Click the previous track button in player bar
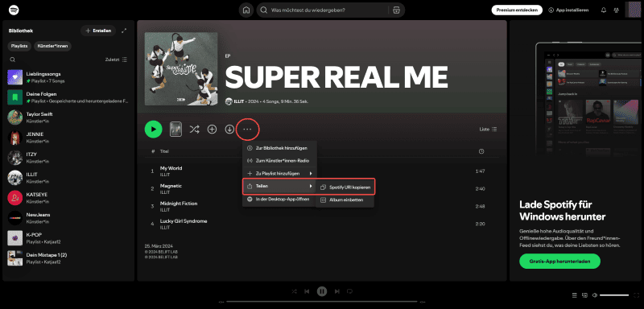 (307, 291)
